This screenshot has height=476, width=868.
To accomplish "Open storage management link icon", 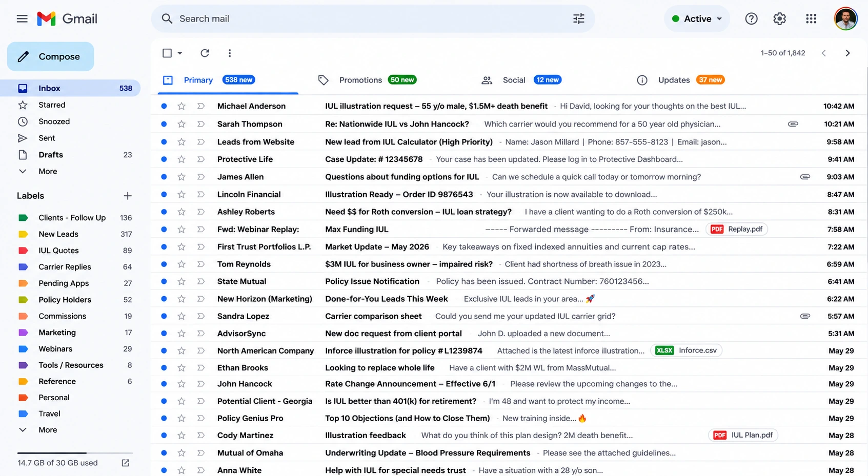I will [125, 463].
